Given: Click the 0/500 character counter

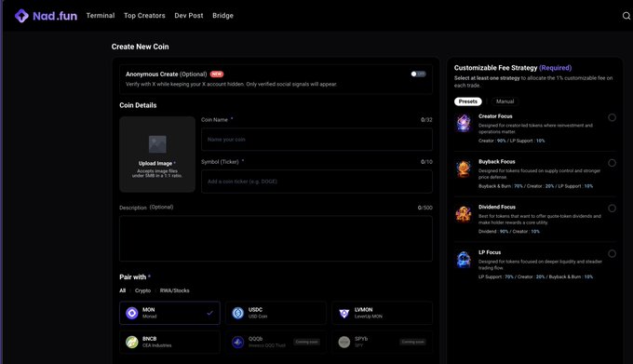Looking at the screenshot, I should tap(425, 208).
